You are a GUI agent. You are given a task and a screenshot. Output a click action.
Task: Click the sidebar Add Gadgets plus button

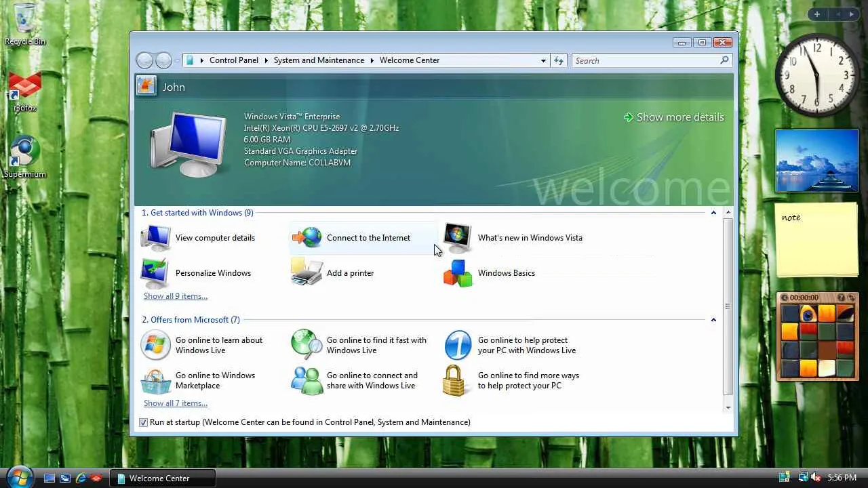point(817,14)
